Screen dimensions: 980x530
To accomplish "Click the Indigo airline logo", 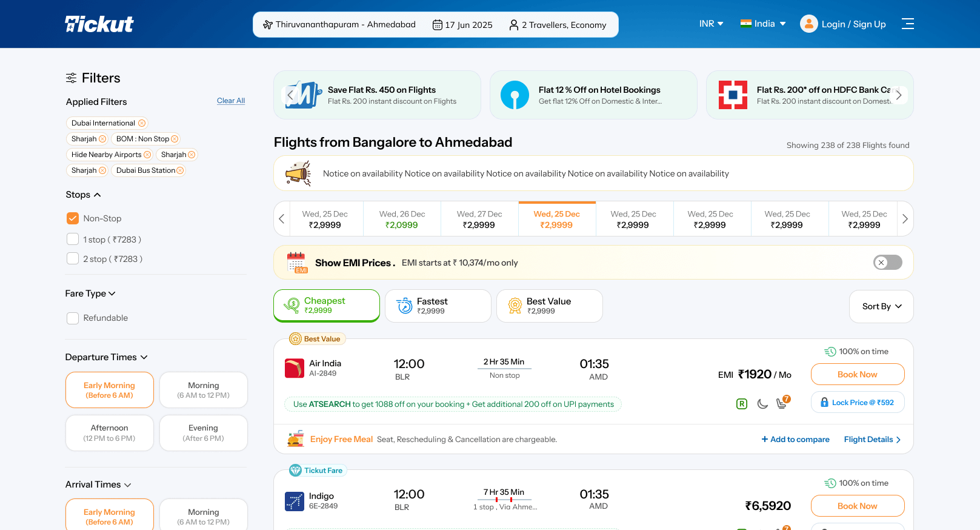I will click(x=295, y=501).
